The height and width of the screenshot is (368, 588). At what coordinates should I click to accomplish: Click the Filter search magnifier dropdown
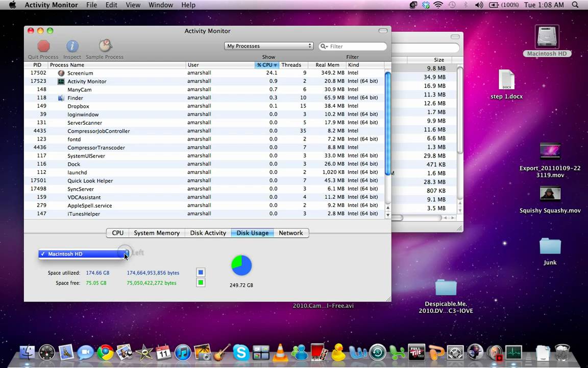(x=325, y=46)
